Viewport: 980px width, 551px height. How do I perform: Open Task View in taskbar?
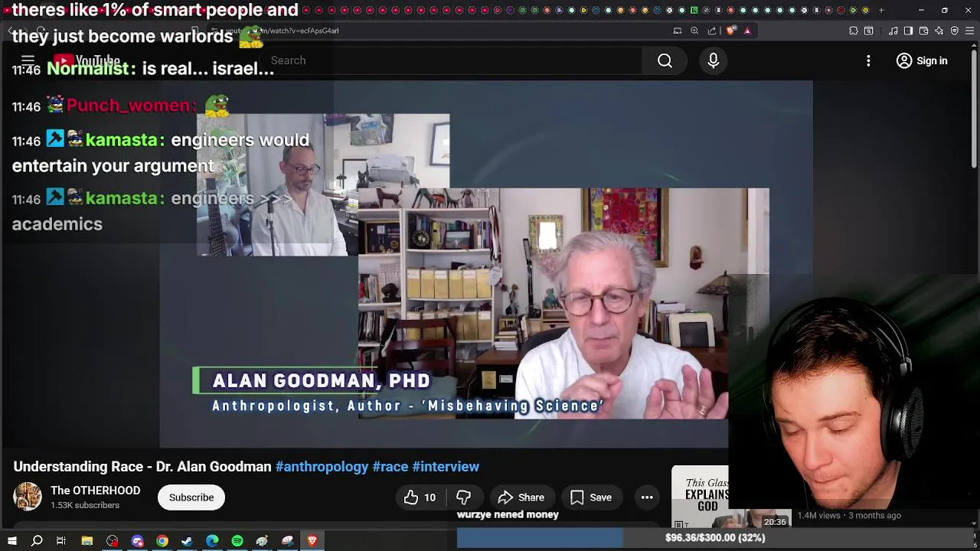[61, 541]
